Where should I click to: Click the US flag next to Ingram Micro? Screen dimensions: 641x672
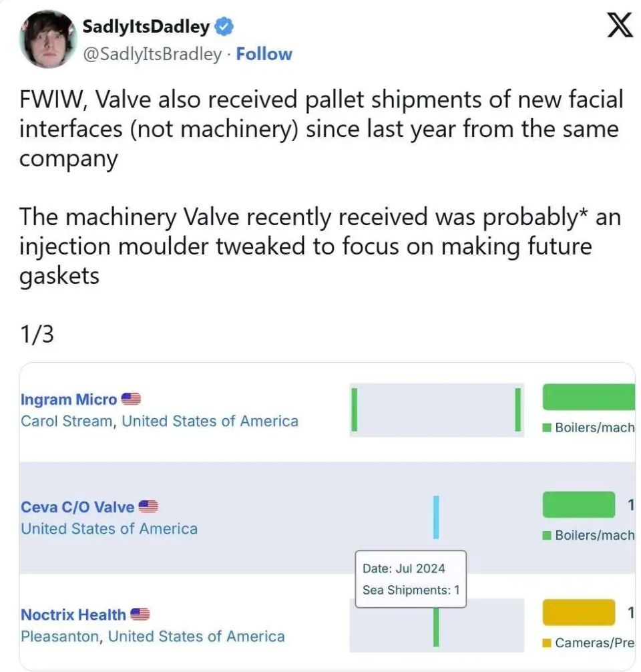132,399
